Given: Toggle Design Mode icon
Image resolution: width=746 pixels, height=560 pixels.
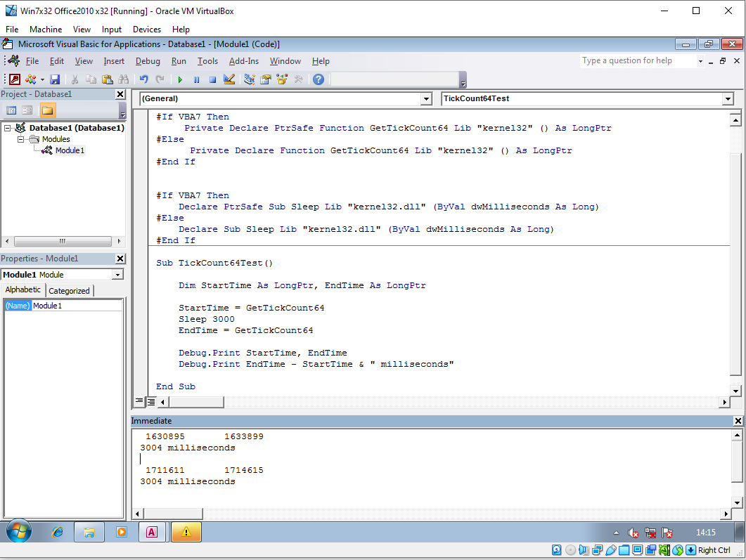Looking at the screenshot, I should (x=229, y=79).
